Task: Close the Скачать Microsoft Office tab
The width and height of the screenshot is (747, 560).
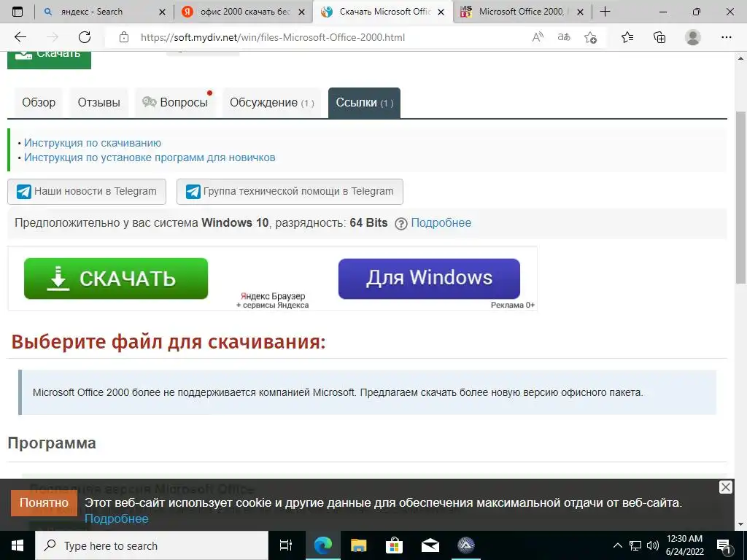Action: 441,12
